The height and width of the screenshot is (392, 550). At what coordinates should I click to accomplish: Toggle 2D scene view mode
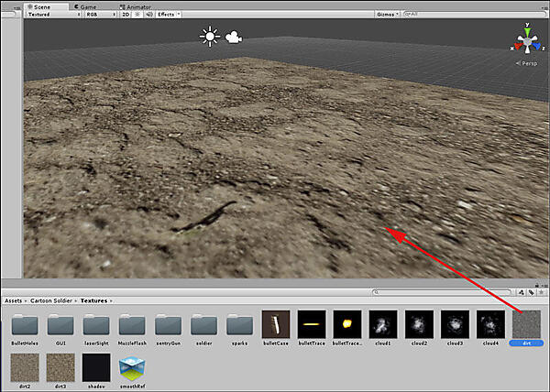pyautogui.click(x=126, y=15)
